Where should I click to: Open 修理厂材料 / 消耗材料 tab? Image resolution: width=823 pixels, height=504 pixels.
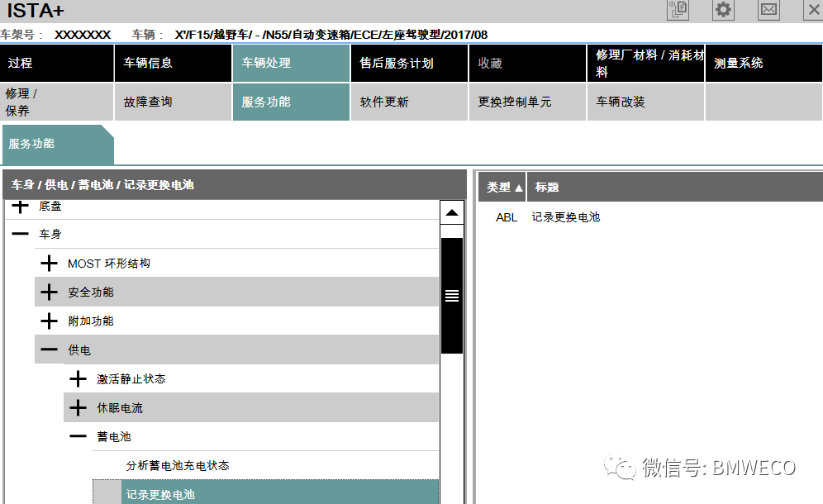(645, 63)
